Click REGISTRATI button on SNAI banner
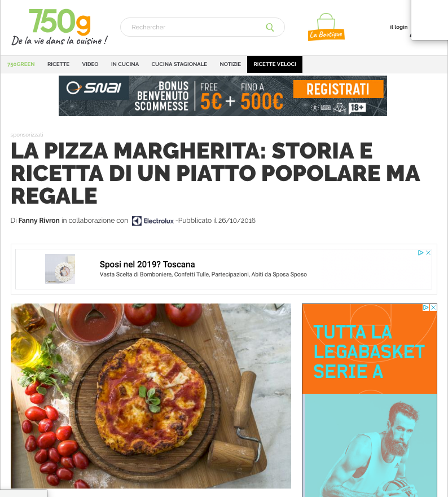The image size is (448, 497). point(338,89)
